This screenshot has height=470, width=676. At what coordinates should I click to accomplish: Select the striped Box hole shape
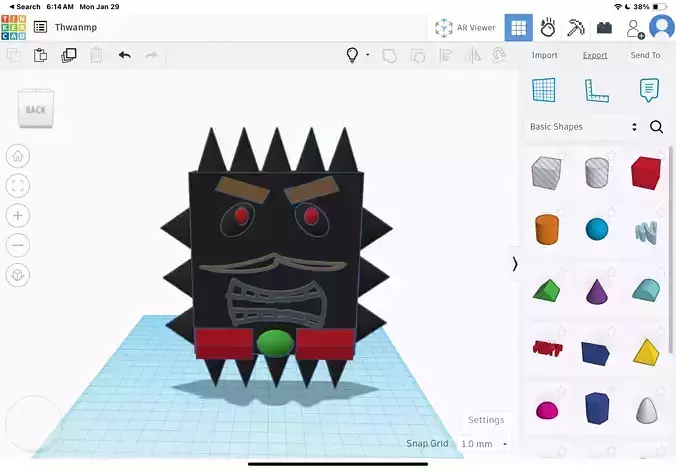coord(546,172)
